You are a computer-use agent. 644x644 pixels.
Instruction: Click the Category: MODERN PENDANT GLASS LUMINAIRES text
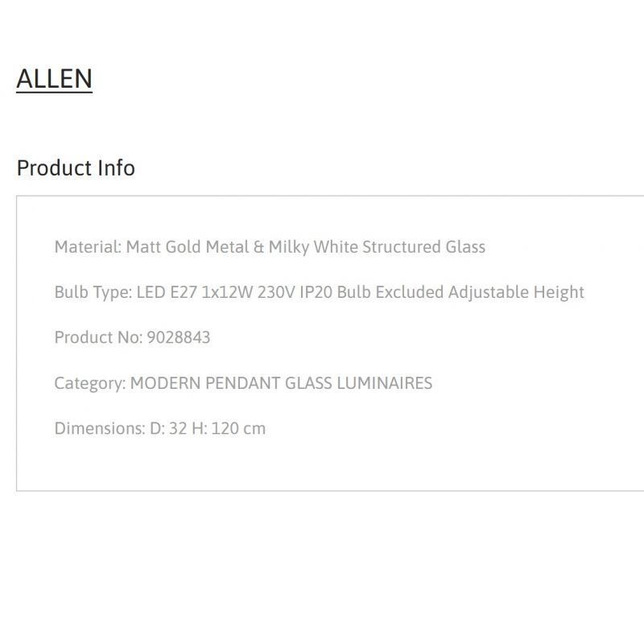click(x=243, y=383)
